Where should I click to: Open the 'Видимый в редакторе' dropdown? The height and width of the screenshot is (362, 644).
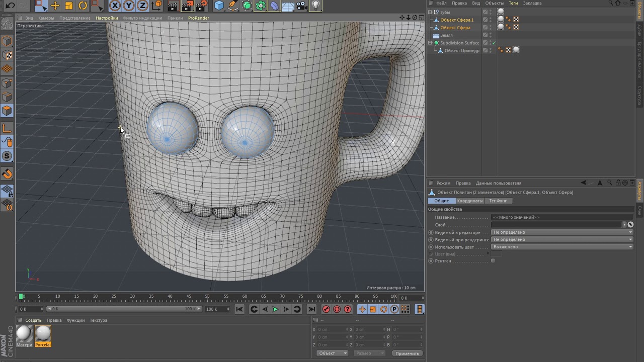click(561, 232)
